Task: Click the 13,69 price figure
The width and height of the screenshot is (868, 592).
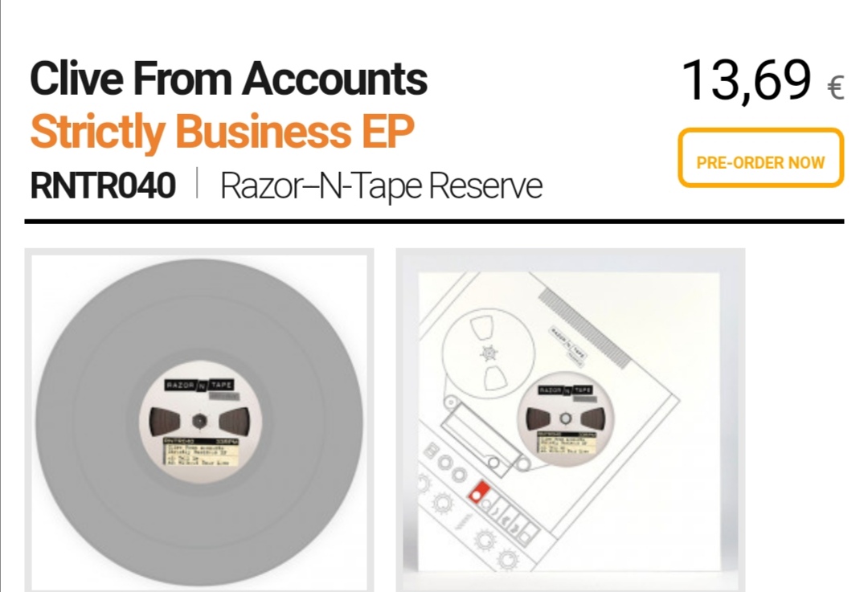Action: pos(746,80)
